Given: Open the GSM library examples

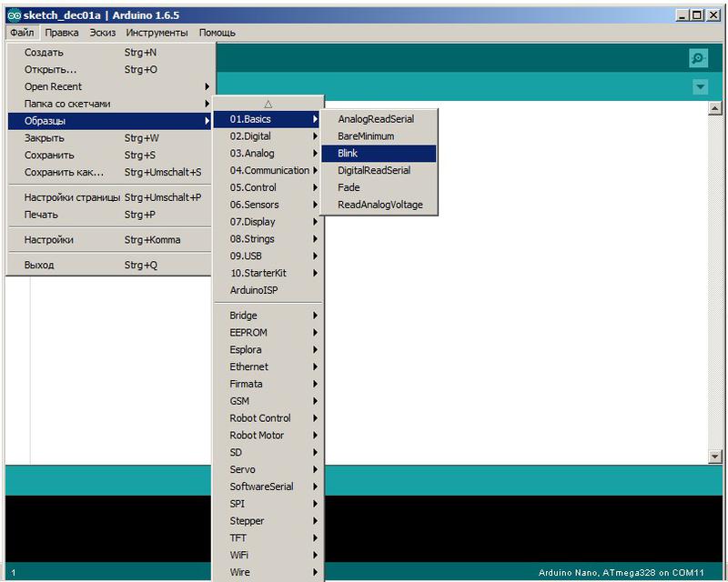Looking at the screenshot, I should (268, 401).
